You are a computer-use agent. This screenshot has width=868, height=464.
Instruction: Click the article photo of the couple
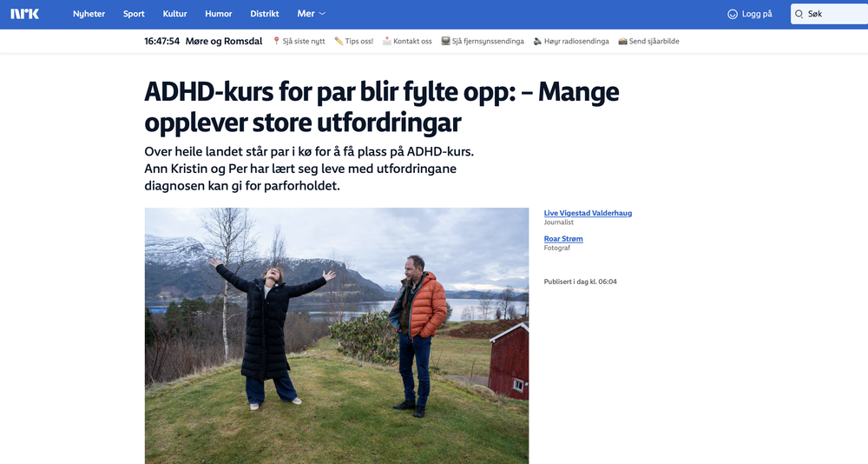337,336
